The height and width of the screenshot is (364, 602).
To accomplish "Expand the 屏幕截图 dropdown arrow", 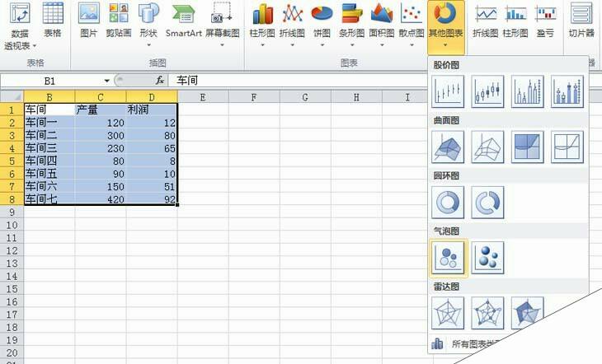I will coord(223,44).
